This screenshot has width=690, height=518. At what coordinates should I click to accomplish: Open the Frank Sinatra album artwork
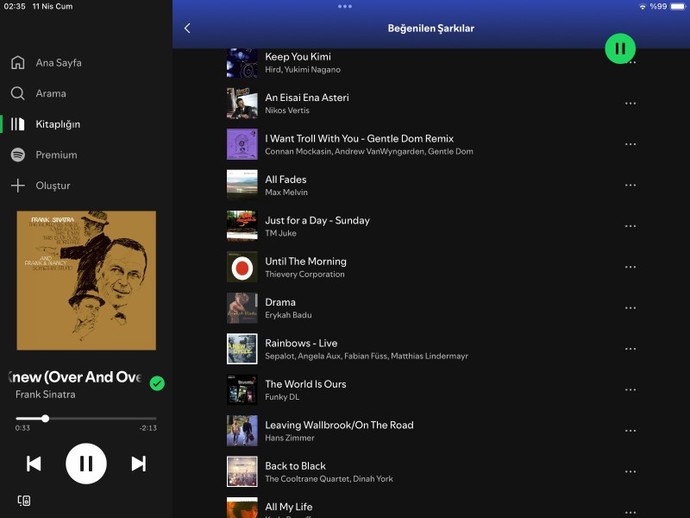86,280
